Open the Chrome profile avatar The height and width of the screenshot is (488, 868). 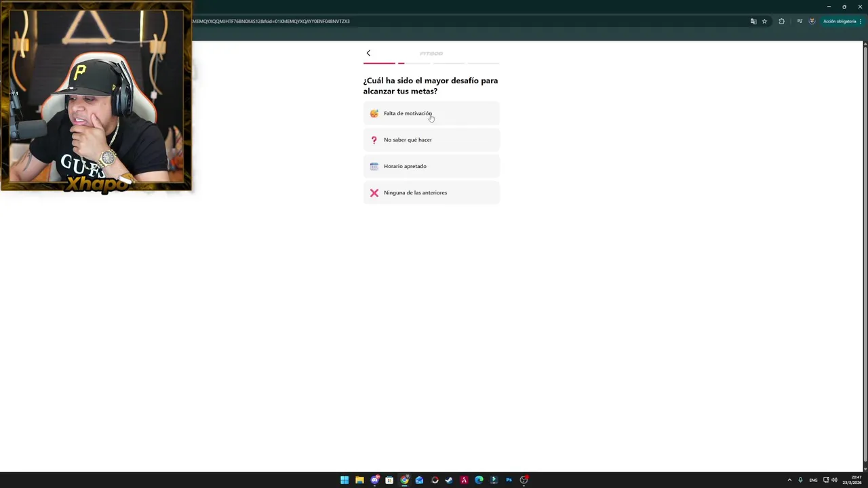point(812,21)
